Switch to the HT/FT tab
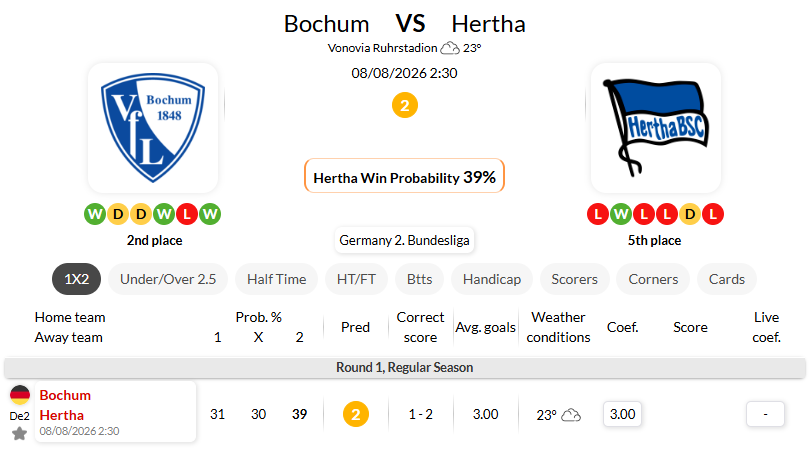This screenshot has width=811, height=454. pos(356,279)
